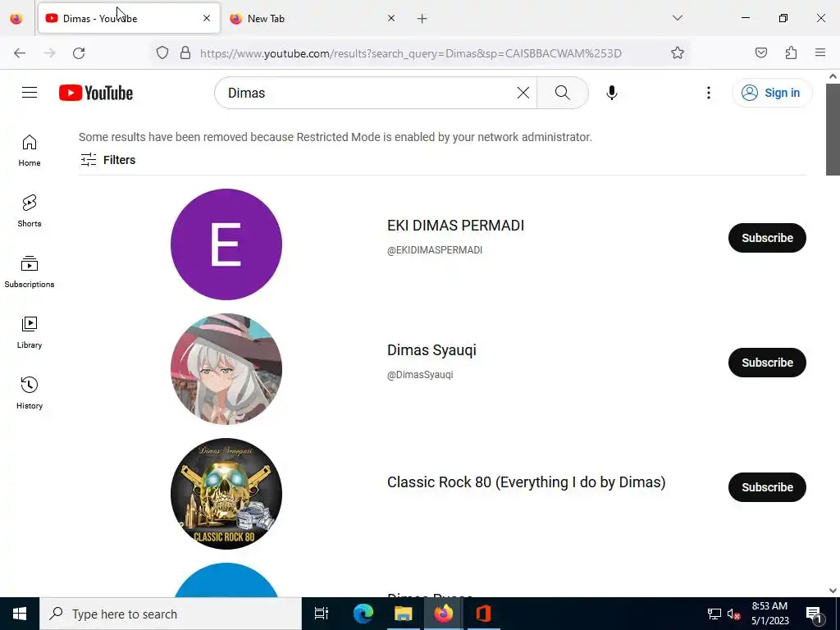Switch to the New Tab tab

point(313,19)
